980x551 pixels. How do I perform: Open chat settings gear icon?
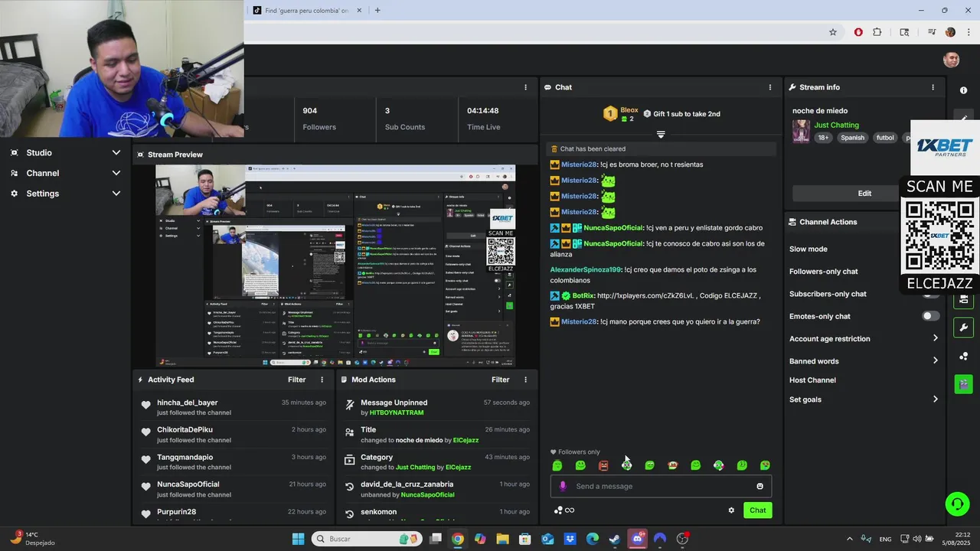click(731, 510)
